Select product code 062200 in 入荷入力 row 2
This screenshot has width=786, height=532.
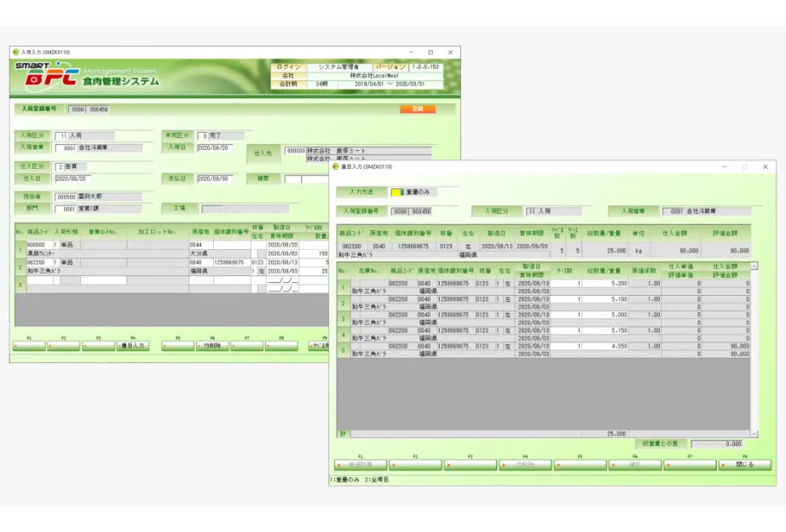point(39,263)
